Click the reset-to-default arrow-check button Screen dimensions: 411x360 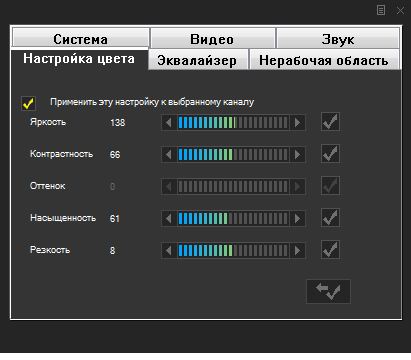coord(328,291)
